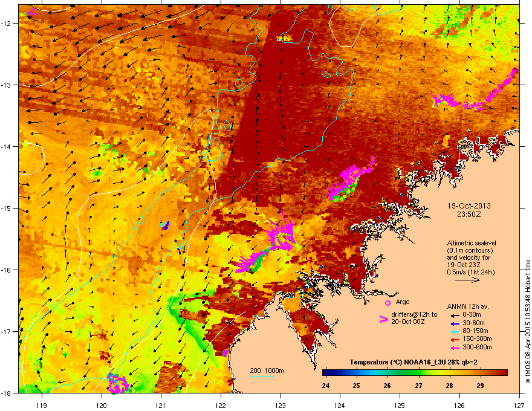Screen dimensions: 532x411
Task: Click the '150-300m' depth label
Action: (477, 338)
